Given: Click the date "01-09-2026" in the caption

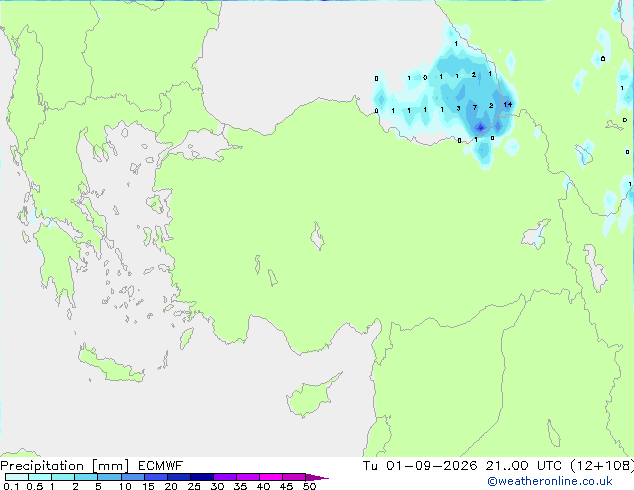Looking at the screenshot, I should [x=431, y=466].
